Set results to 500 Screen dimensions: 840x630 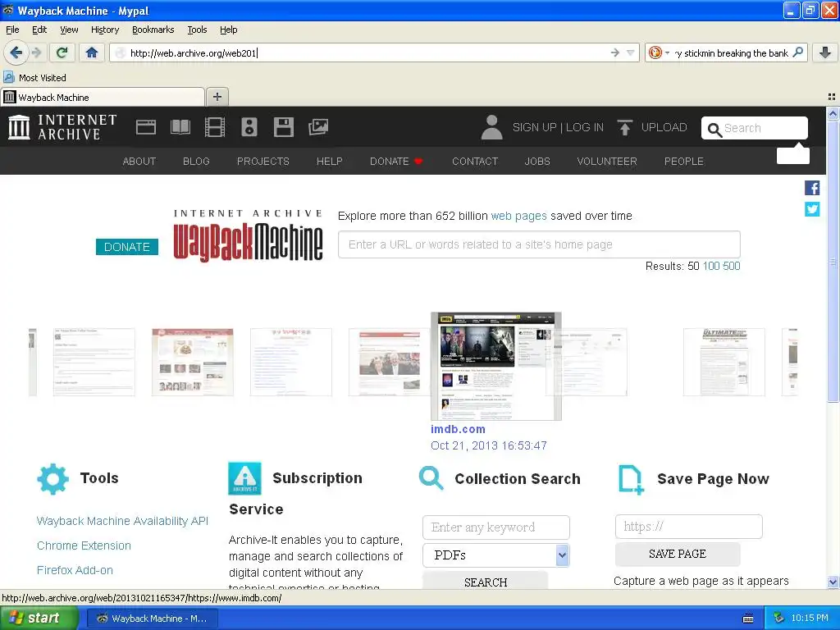click(731, 267)
